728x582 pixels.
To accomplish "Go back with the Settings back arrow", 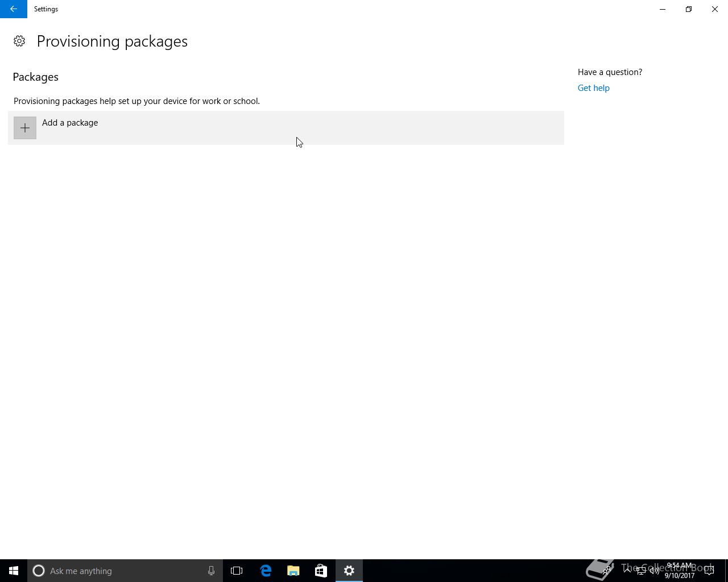I will pyautogui.click(x=14, y=9).
